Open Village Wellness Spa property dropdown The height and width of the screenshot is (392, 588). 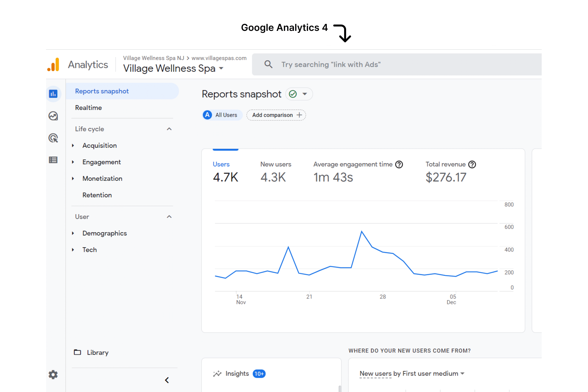click(x=221, y=68)
